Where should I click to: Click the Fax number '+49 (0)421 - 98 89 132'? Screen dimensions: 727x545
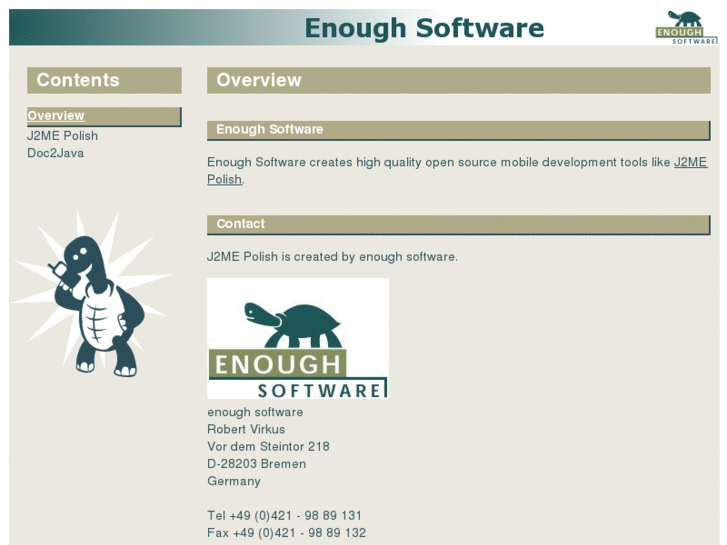(299, 532)
